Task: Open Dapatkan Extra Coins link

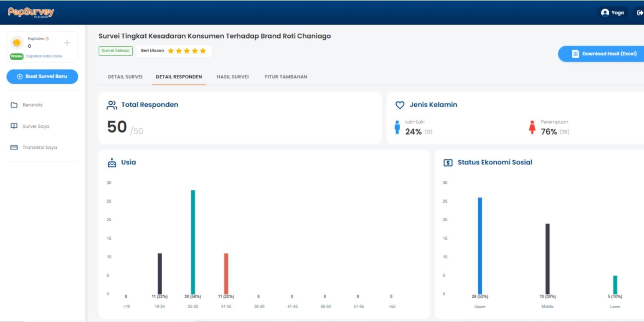Action: [44, 56]
